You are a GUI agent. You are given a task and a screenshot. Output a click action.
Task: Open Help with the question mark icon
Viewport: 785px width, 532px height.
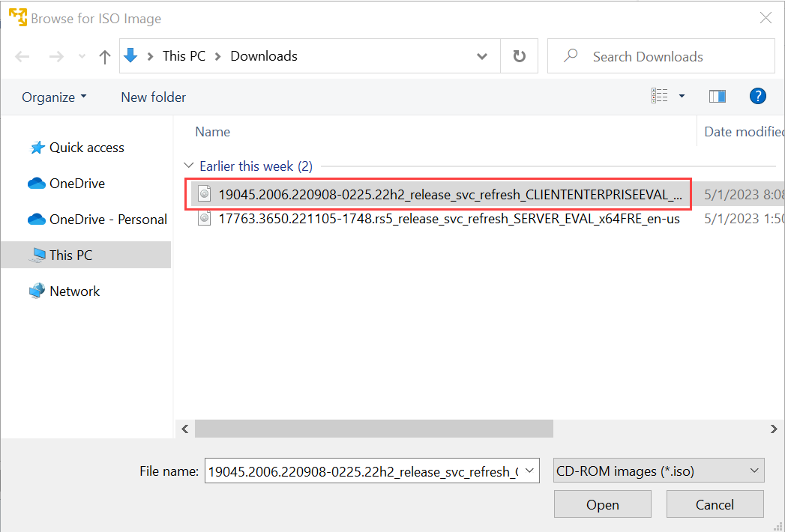pyautogui.click(x=757, y=96)
